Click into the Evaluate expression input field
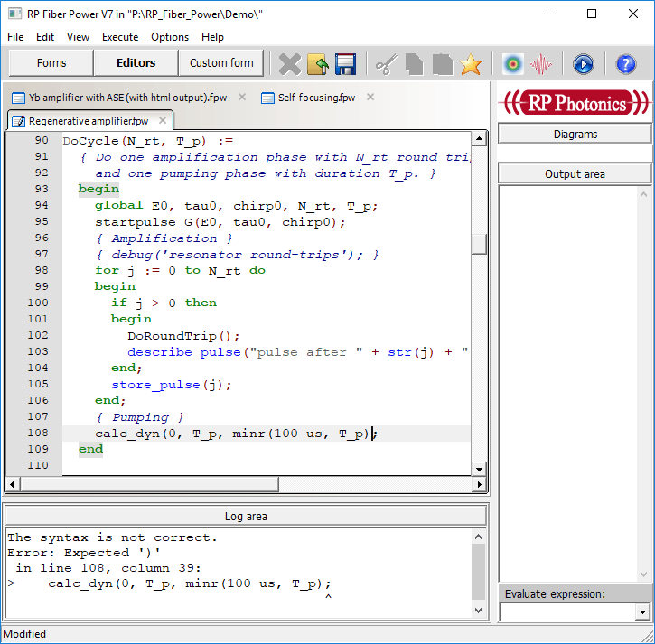Image resolution: width=655 pixels, height=644 pixels. pyautogui.click(x=567, y=612)
